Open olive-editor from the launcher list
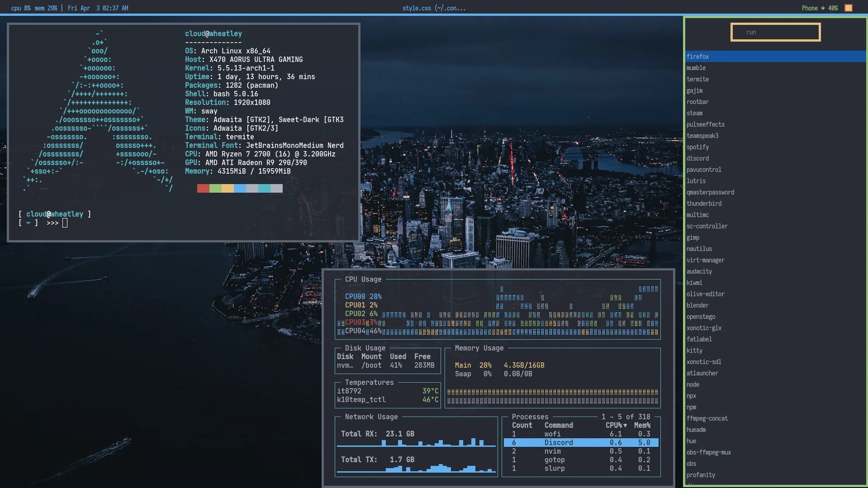This screenshot has width=868, height=488. [776, 294]
